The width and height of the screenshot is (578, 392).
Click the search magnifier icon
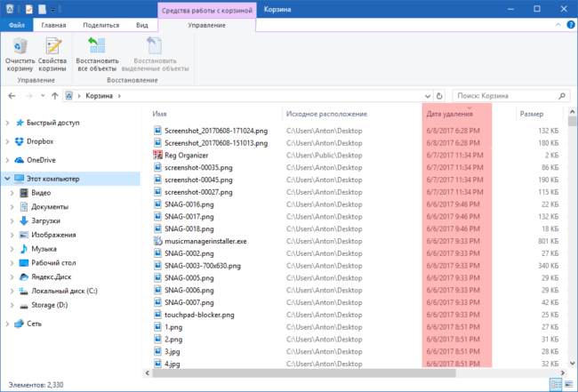pos(562,96)
